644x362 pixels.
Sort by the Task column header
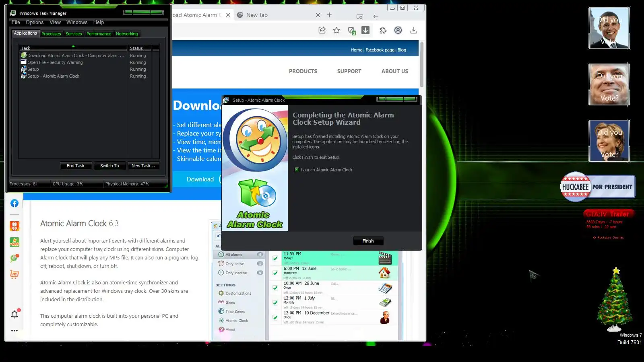[73, 48]
